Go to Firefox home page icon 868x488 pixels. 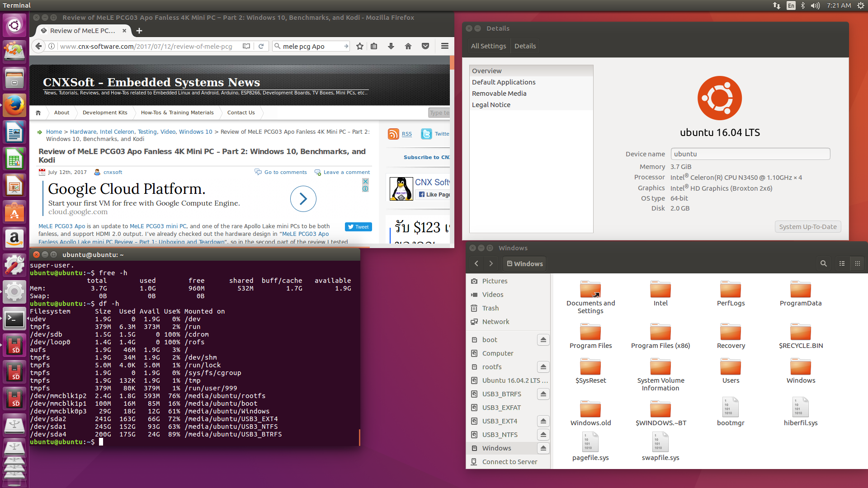(x=408, y=46)
